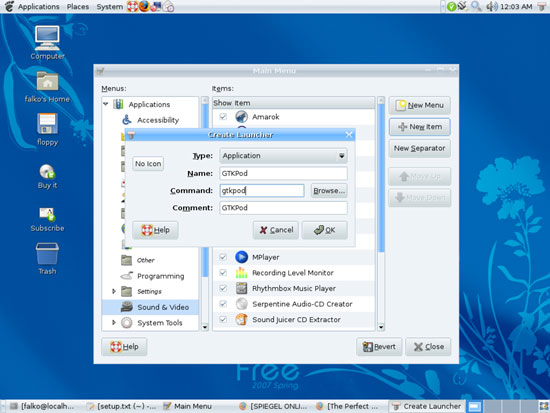This screenshot has height=413, width=550.
Task: Collapse the Applications tree node
Action: coord(106,104)
